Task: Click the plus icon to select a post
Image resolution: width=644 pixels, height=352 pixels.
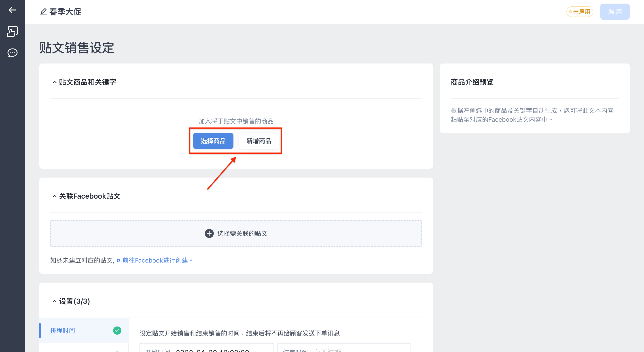Action: 209,233
